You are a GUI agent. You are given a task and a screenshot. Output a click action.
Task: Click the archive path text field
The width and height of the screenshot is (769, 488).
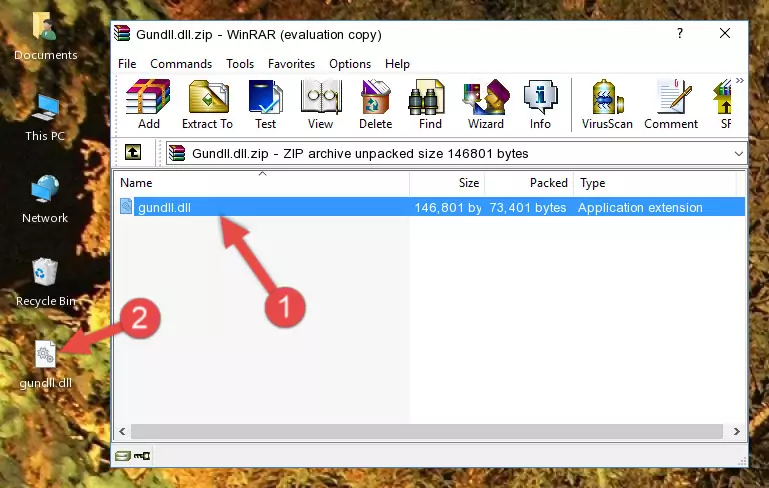tap(457, 154)
